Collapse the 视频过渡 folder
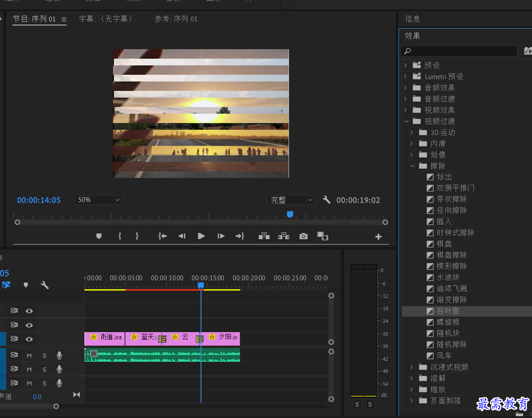This screenshot has width=532, height=418. 406,121
